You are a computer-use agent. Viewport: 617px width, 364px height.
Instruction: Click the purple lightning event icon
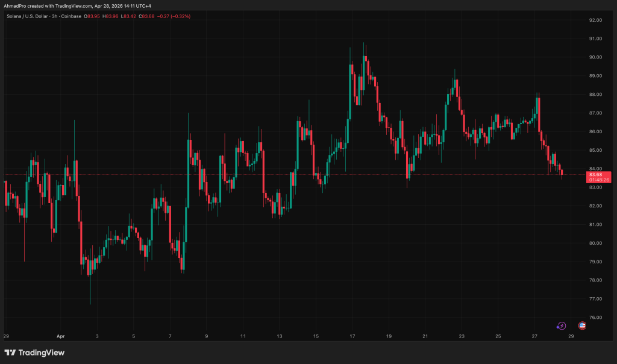click(562, 325)
